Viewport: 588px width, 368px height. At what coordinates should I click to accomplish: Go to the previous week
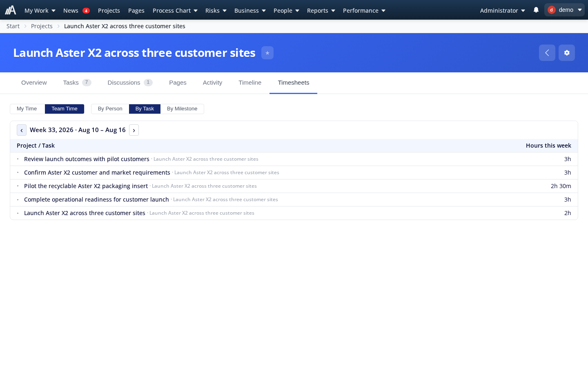22,130
